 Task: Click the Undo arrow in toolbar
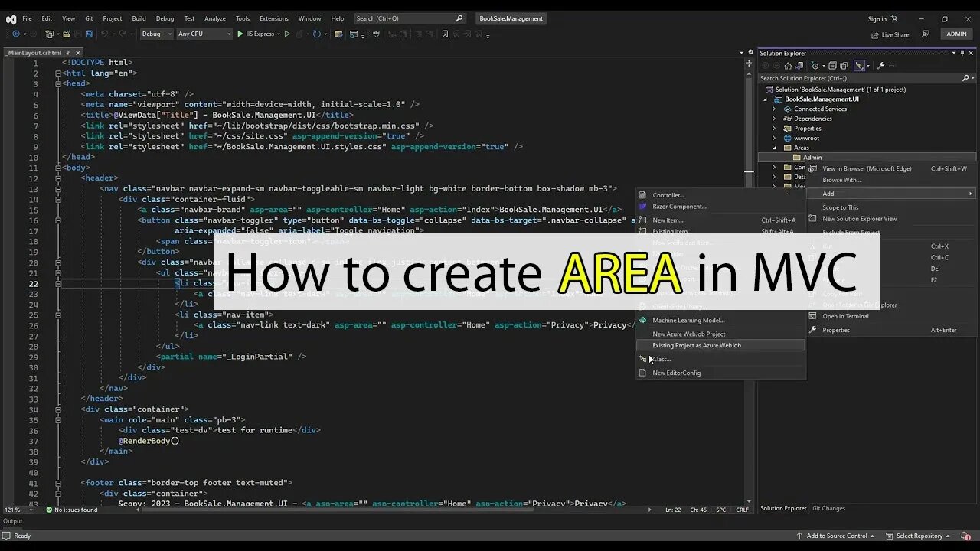click(x=105, y=34)
